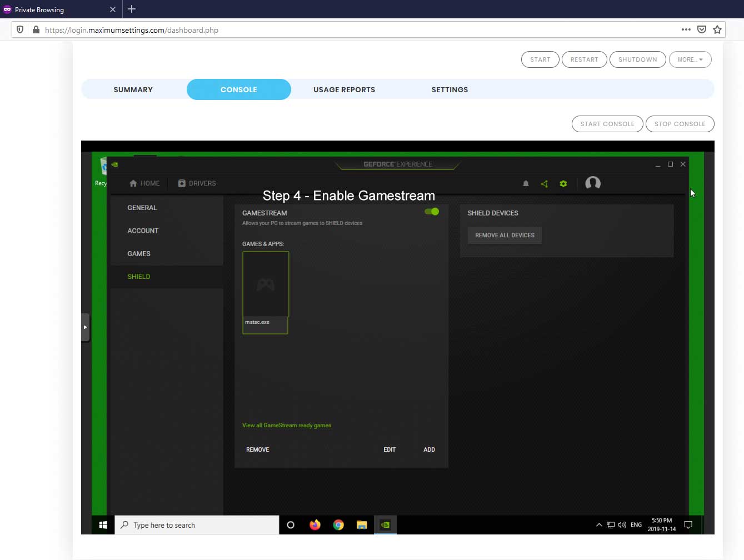Image resolution: width=744 pixels, height=560 pixels.
Task: Bookmark this page with star icon
Action: coord(717,30)
